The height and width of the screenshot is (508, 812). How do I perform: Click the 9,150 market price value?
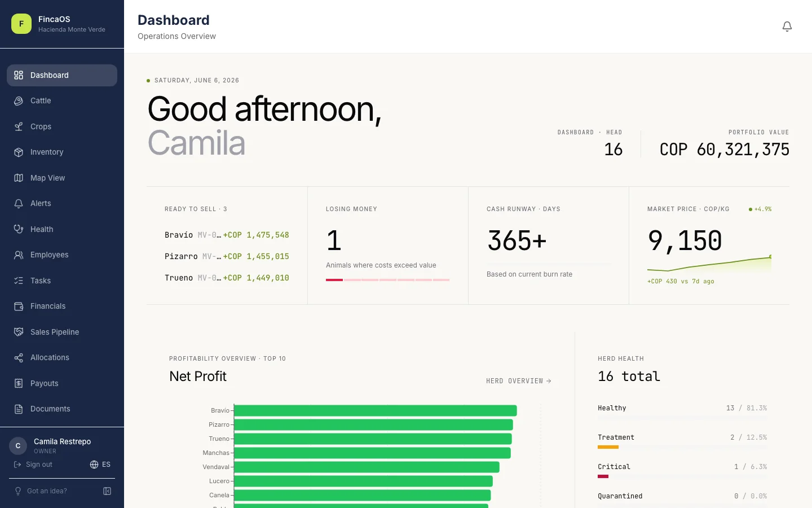[685, 241]
